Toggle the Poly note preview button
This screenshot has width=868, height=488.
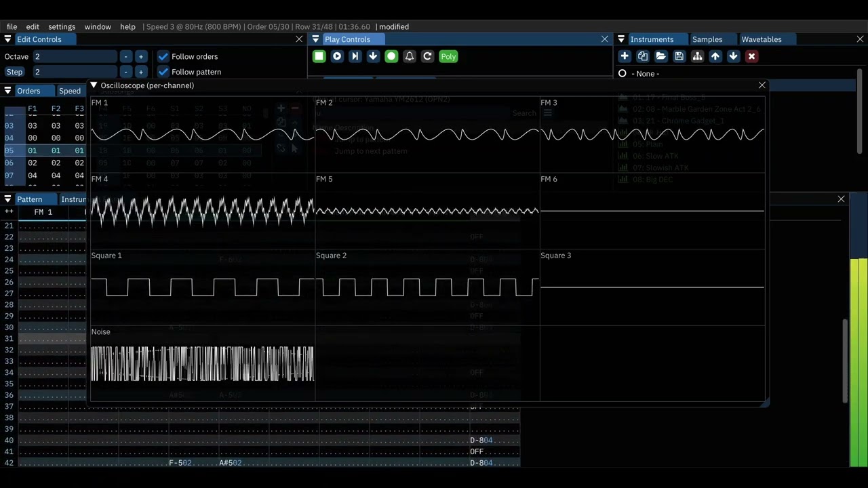(448, 56)
